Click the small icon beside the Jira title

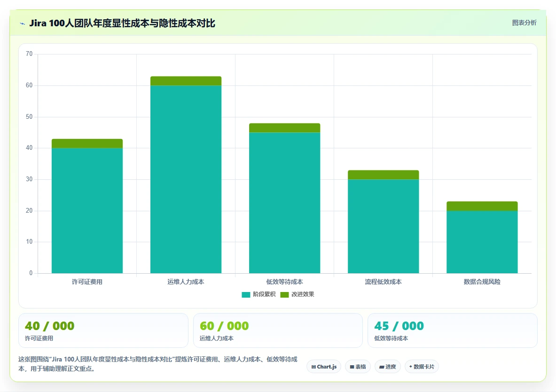coord(23,24)
